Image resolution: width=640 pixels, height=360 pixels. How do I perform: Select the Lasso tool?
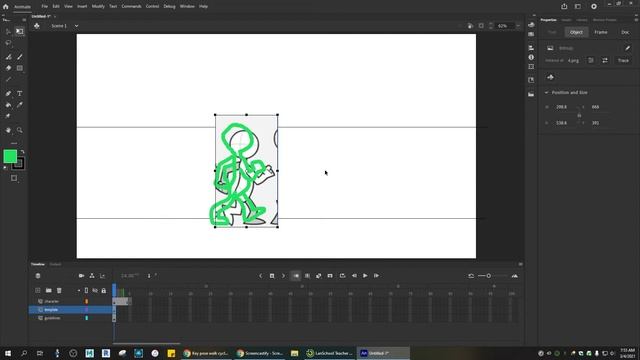pos(8,43)
